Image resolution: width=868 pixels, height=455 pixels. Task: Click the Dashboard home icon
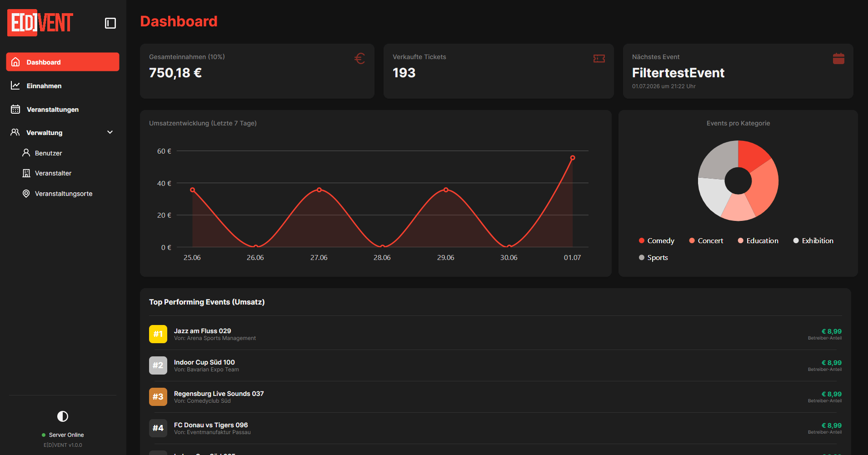tap(15, 62)
